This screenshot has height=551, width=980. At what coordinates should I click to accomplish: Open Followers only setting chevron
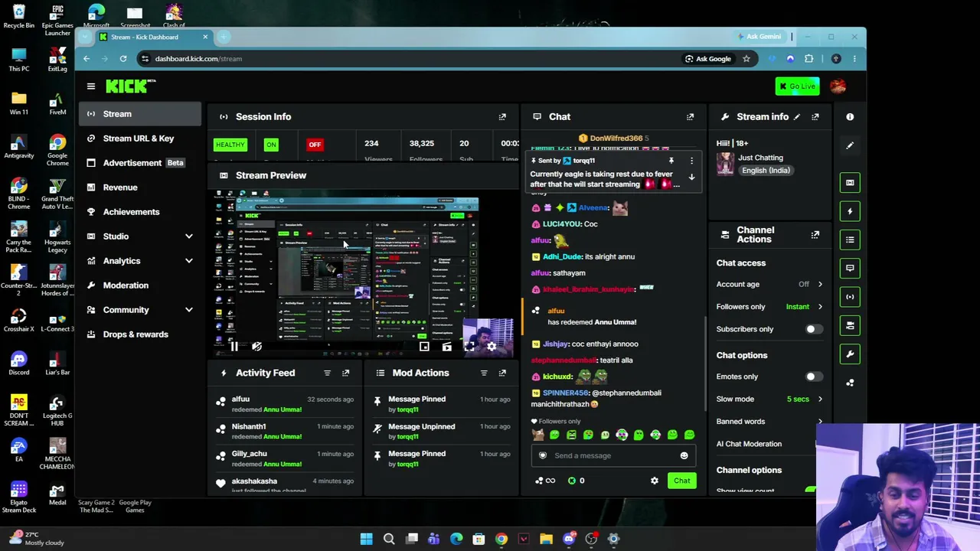(x=820, y=307)
